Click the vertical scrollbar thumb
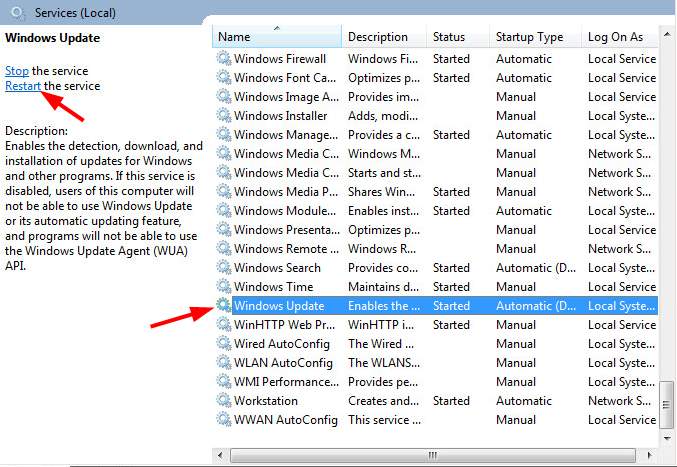Image resolution: width=677 pixels, height=467 pixels. [x=667, y=404]
